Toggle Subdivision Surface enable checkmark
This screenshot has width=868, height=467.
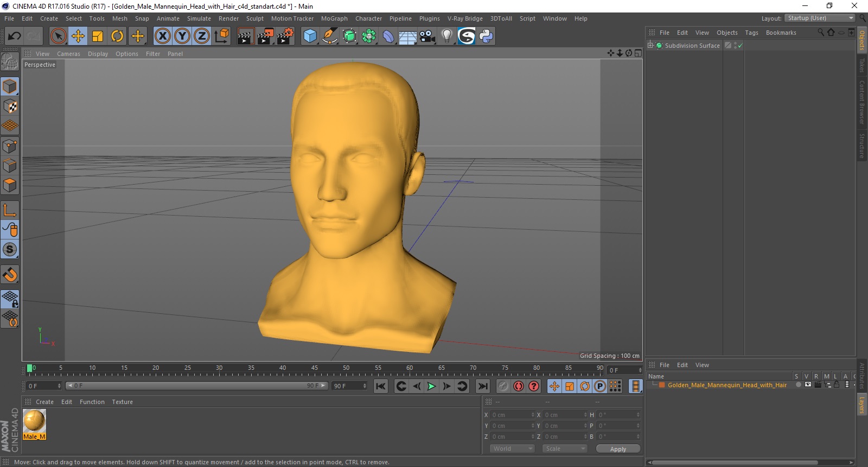[740, 46]
